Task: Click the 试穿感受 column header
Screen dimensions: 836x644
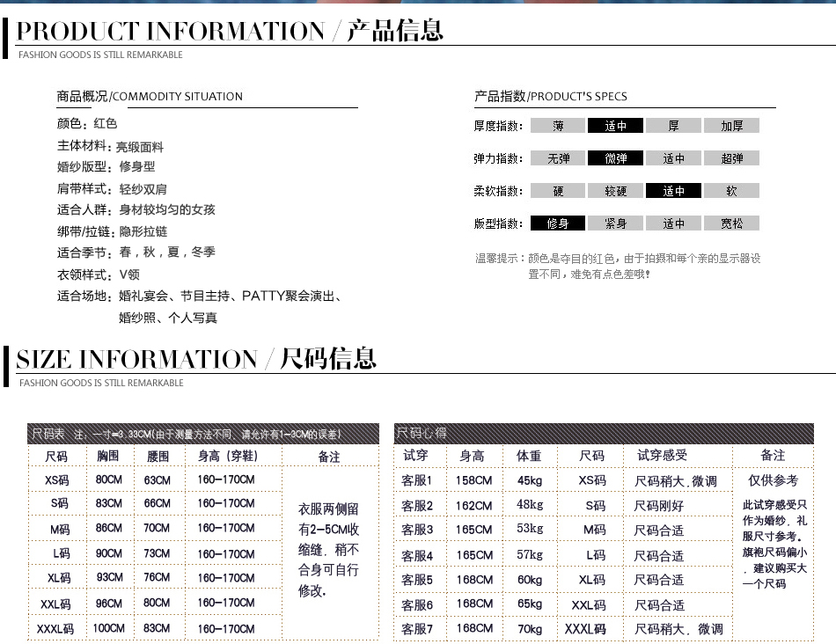Action: click(x=662, y=455)
